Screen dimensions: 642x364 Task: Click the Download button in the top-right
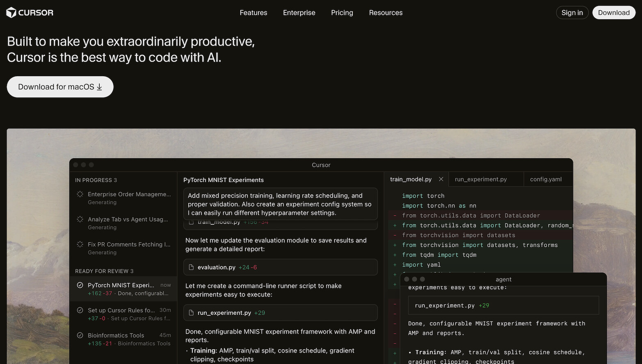click(x=613, y=13)
